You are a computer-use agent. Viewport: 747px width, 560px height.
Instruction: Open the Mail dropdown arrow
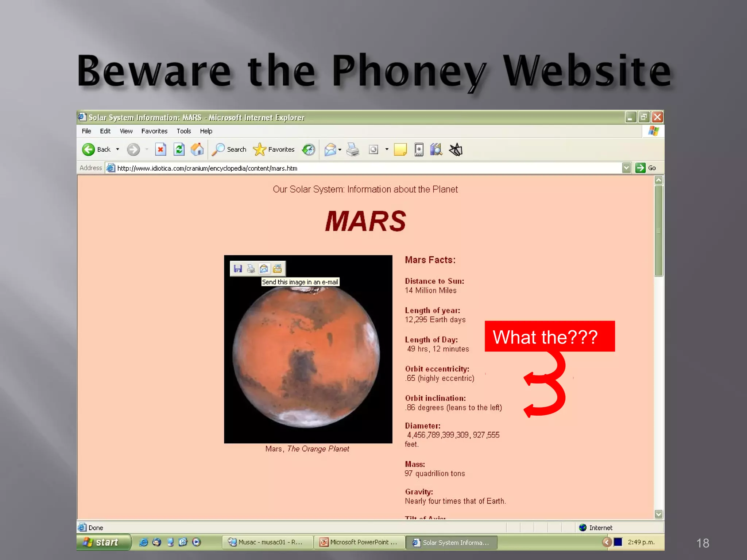tap(340, 149)
